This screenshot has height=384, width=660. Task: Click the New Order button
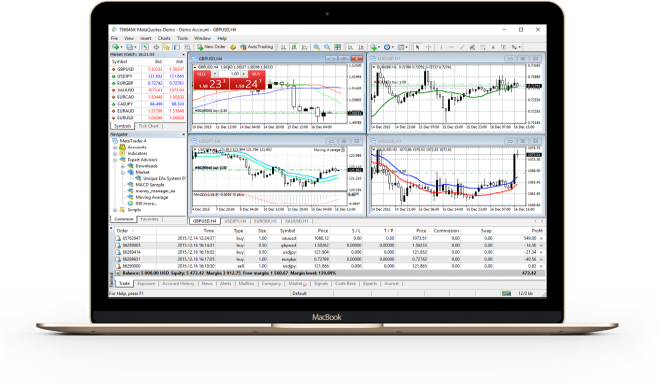pyautogui.click(x=212, y=47)
